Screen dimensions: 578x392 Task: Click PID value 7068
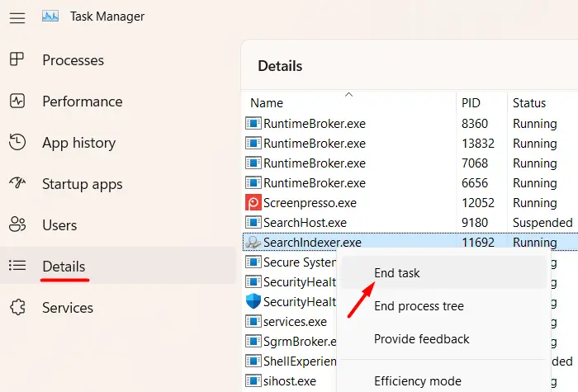tap(475, 163)
